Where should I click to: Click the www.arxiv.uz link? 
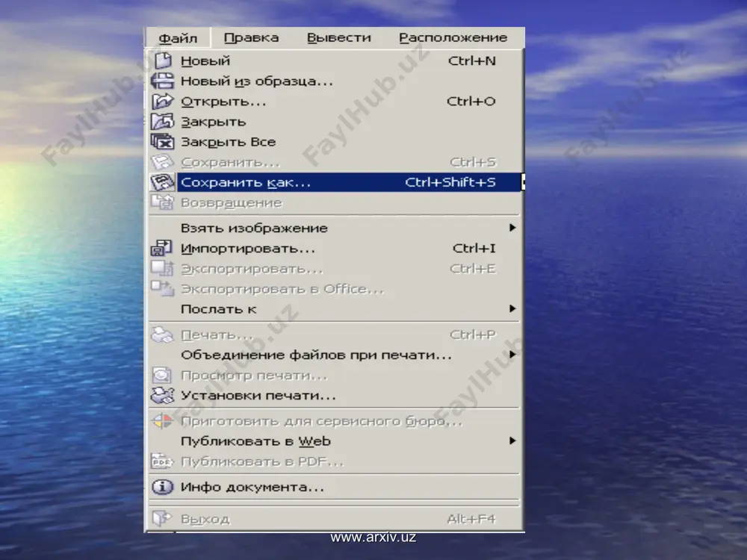click(373, 538)
